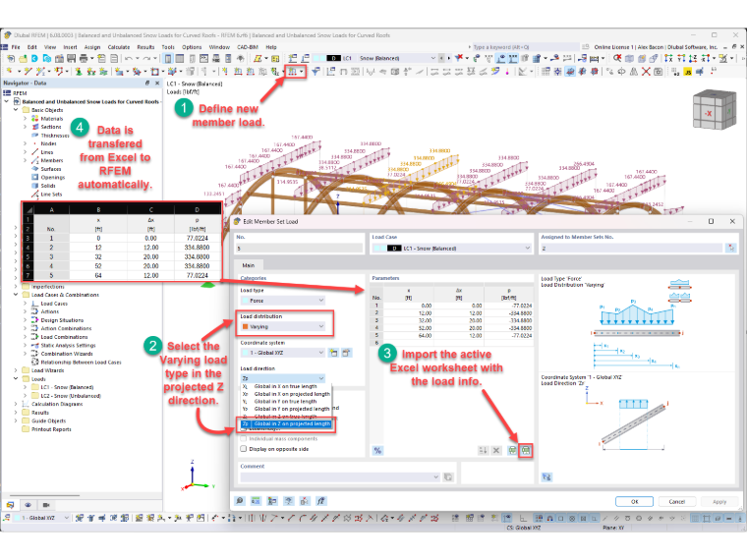Image resolution: width=747 pixels, height=560 pixels.
Task: Click the sort rows icon below table
Action: pyautogui.click(x=483, y=450)
